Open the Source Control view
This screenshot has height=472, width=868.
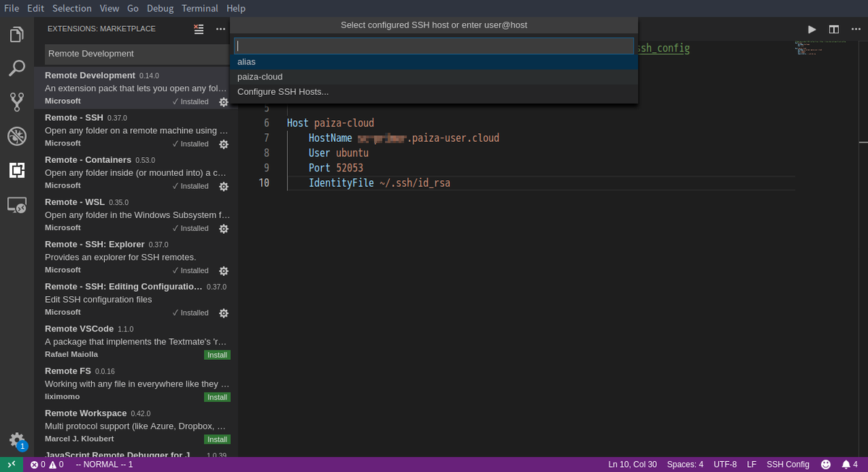click(17, 102)
